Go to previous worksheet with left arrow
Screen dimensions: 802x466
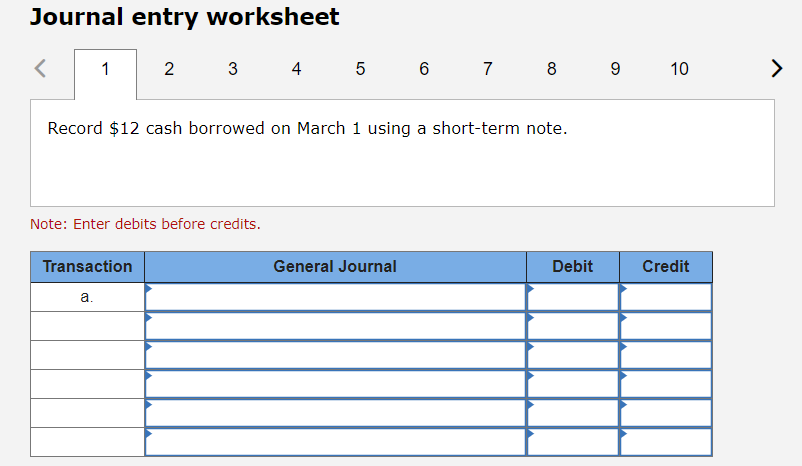click(40, 68)
